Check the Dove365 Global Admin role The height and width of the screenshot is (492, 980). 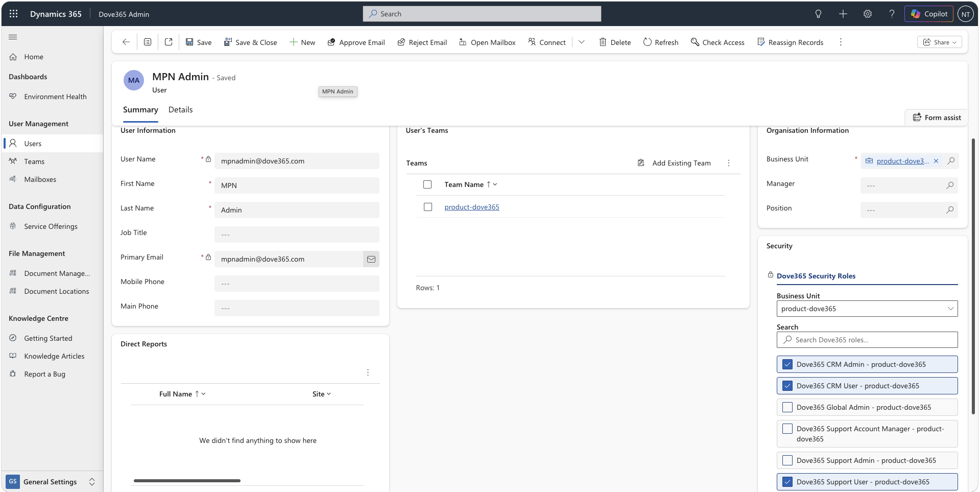coord(787,407)
